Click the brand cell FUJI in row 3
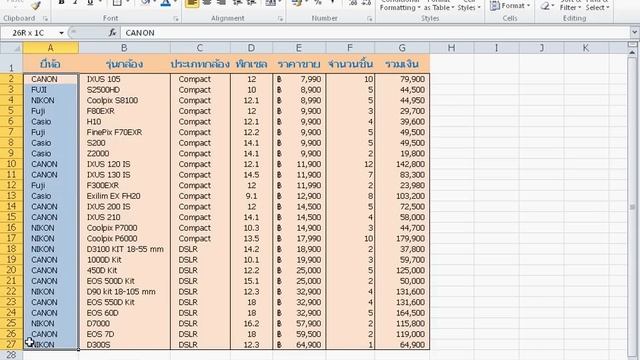 [51, 90]
